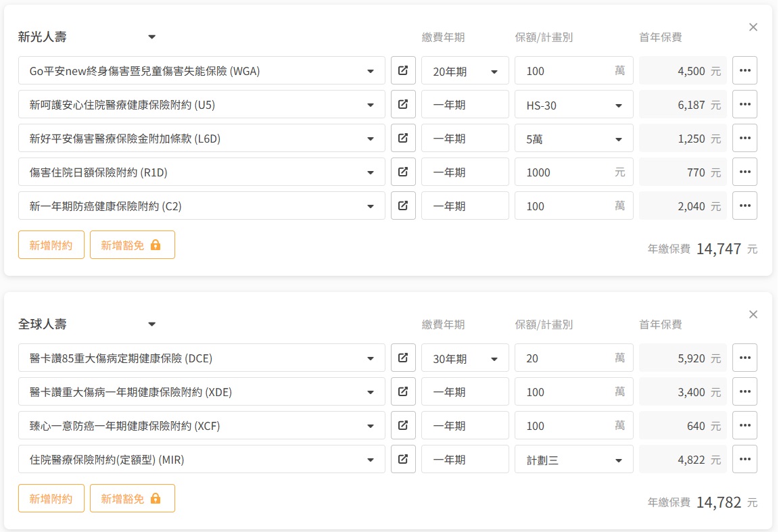Expand the 新光人壽 company dropdown
Viewport: 779px width, 532px height.
pos(151,37)
